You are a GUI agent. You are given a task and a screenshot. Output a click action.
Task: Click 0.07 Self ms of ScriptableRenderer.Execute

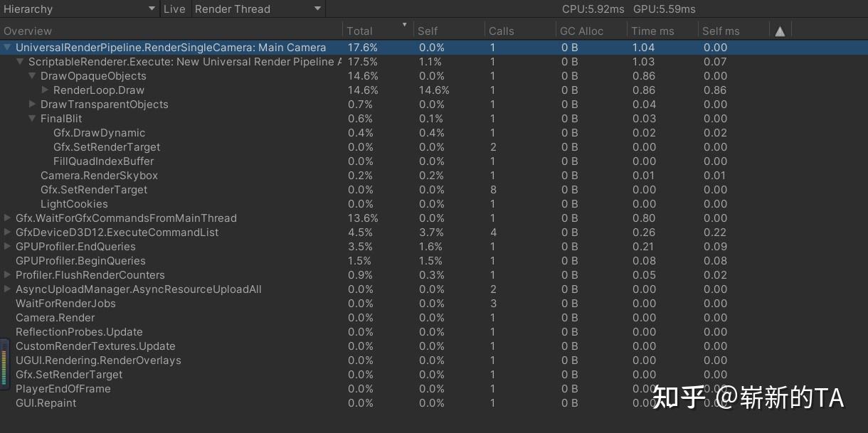click(715, 62)
